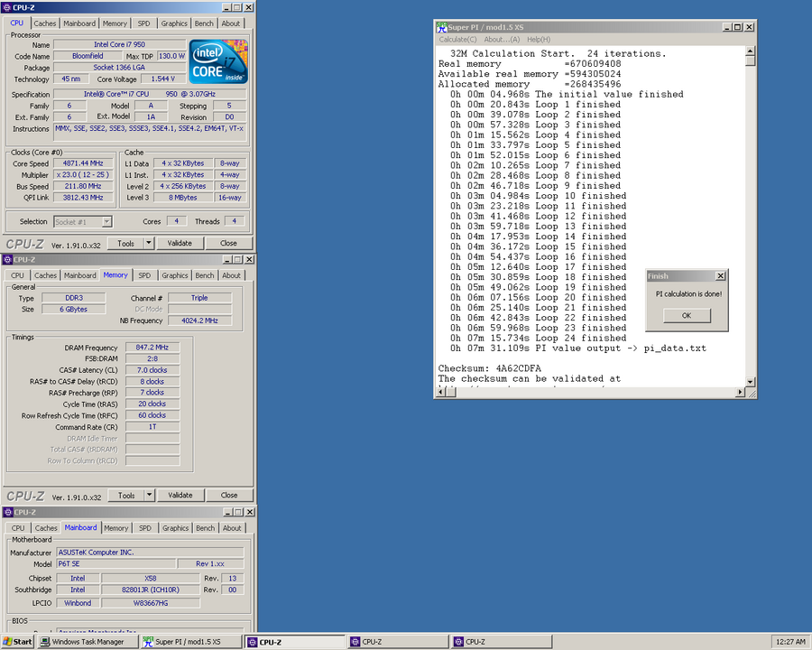Click the Manufacturer field ASUSTeK Computer INC.
This screenshot has height=650, width=812.
(x=150, y=552)
